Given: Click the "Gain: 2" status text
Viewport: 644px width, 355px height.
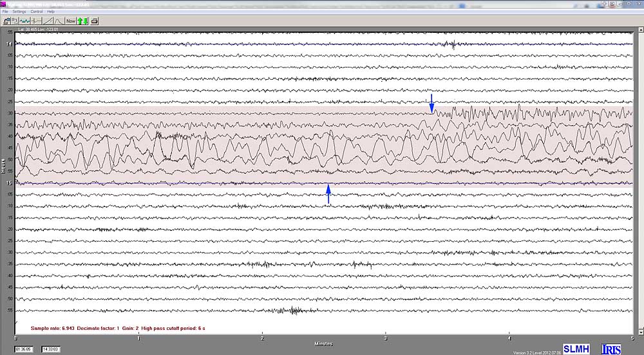Looking at the screenshot, I should [130, 329].
